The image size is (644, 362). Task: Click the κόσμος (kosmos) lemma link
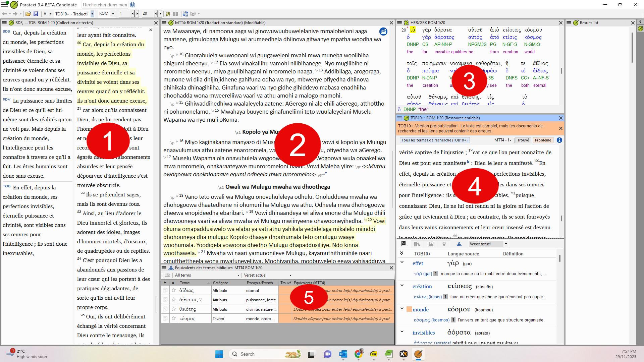coord(431,320)
